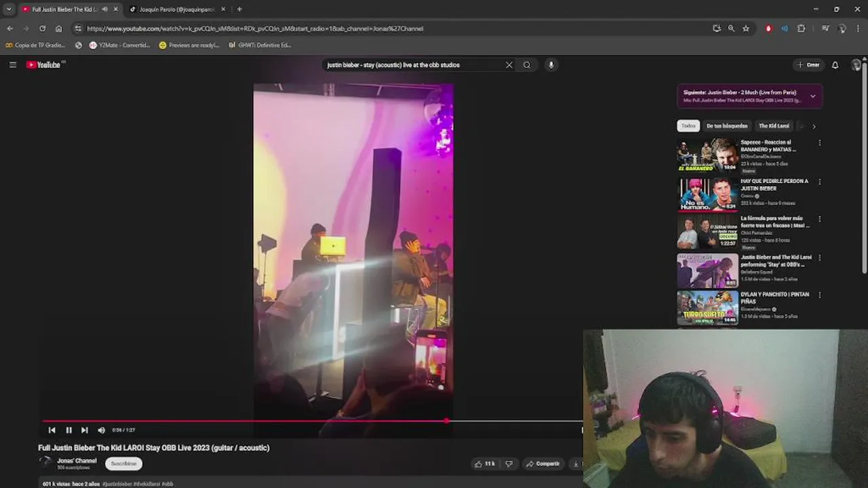Open options for Justin Bieber Stay at OBB video
Screen dimensions: 868x488
click(820, 258)
